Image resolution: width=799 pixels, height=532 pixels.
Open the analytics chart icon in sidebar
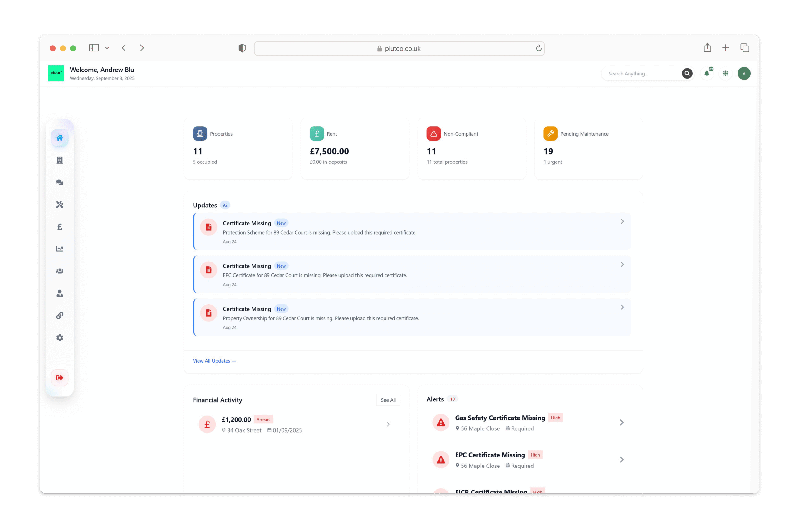[x=60, y=249]
